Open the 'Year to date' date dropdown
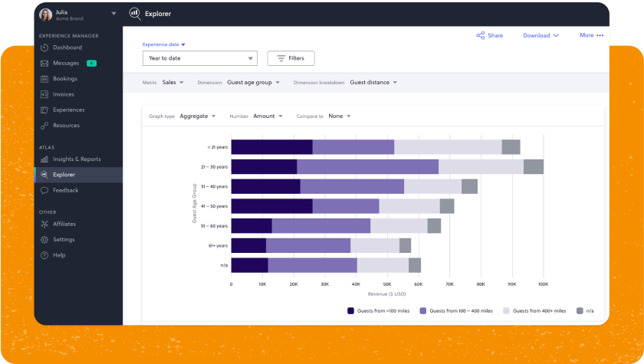 tap(199, 58)
